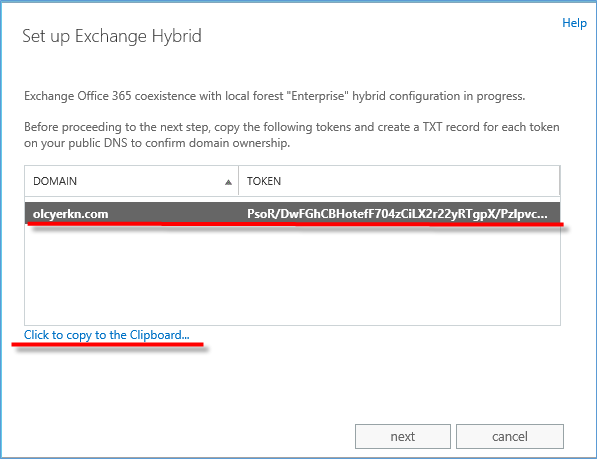Abort setup with the cancel button
597x459 pixels.
click(x=510, y=437)
